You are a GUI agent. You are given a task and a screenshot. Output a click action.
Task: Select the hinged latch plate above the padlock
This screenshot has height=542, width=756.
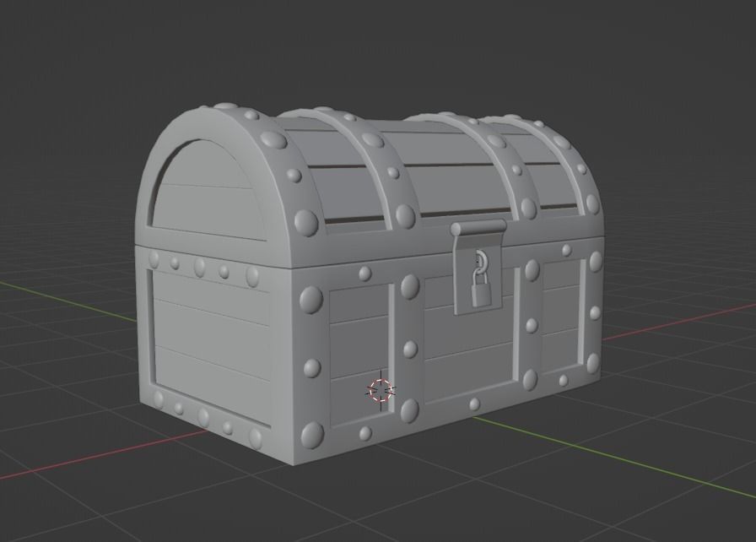click(x=478, y=266)
